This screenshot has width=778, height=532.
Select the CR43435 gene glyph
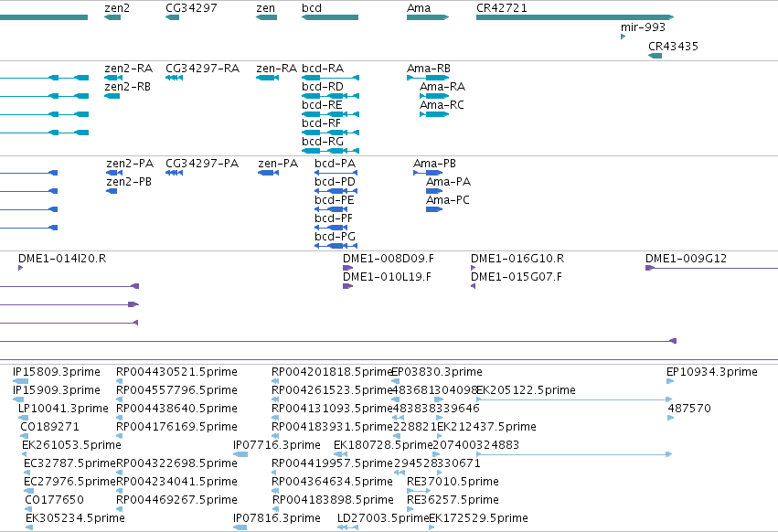click(655, 56)
